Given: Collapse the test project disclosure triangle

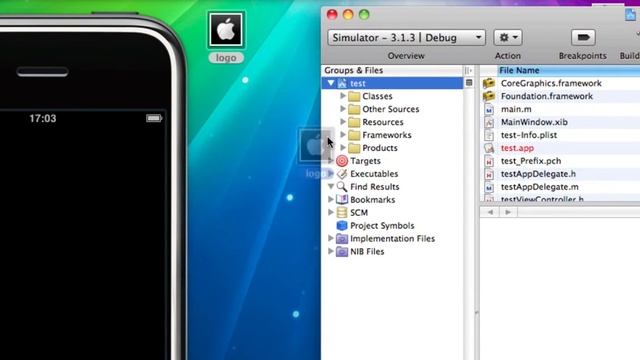Looking at the screenshot, I should click(331, 83).
